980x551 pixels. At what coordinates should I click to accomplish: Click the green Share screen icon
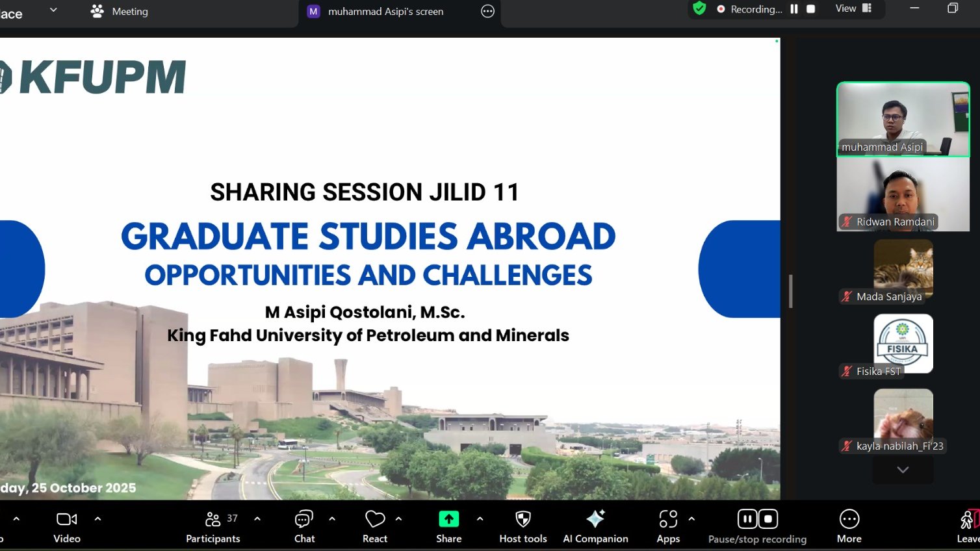click(x=448, y=519)
